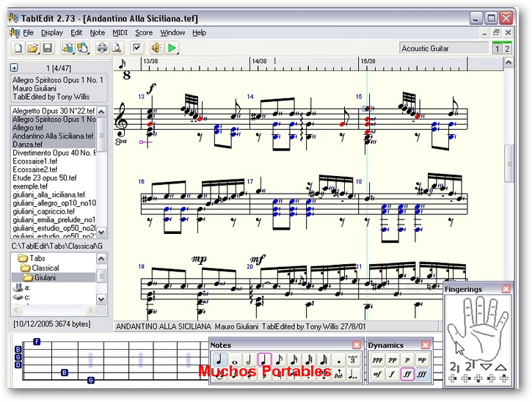The height and width of the screenshot is (402, 532).
Task: Open the Edit menu
Action: click(76, 32)
